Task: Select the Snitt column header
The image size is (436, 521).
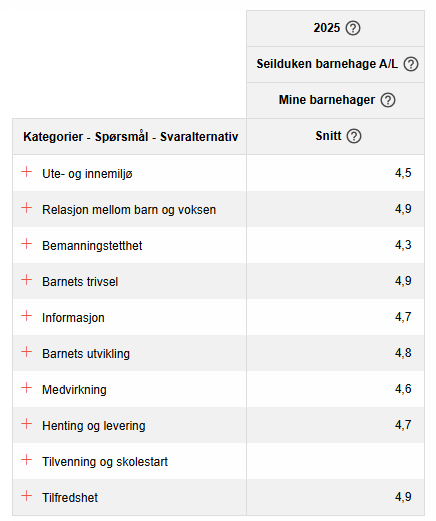Action: click(328, 136)
